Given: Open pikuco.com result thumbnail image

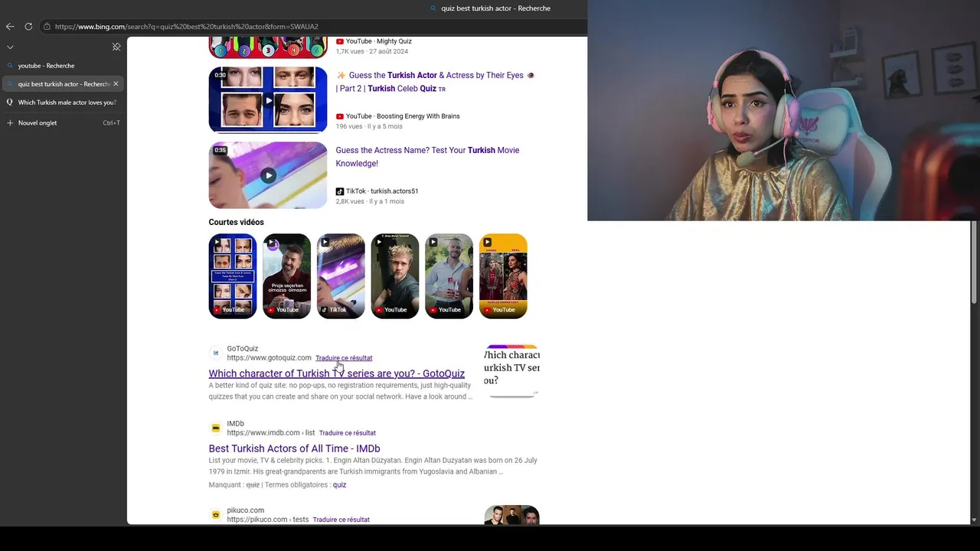Looking at the screenshot, I should click(x=511, y=515).
